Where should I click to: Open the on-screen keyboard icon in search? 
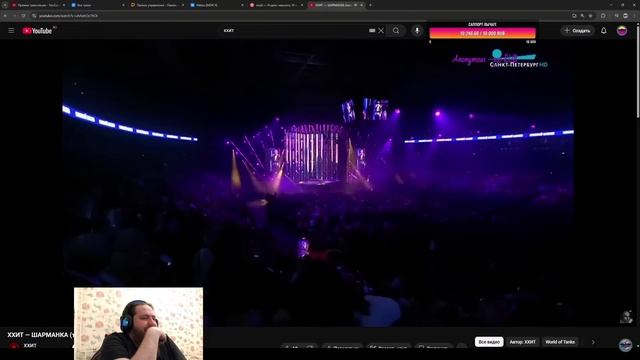tap(372, 31)
